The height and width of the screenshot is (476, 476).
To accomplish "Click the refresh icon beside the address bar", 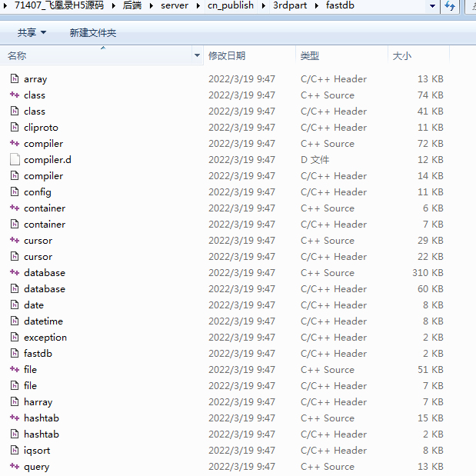I will pos(451,6).
